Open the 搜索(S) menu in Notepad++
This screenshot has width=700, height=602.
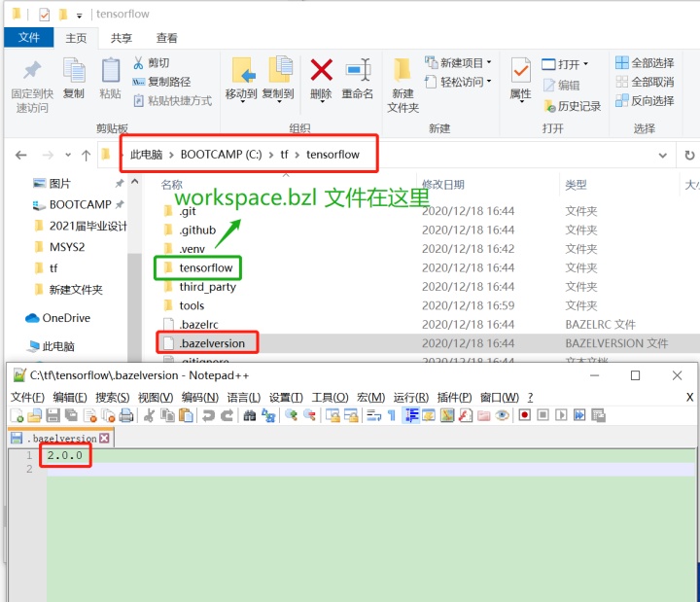(112, 397)
